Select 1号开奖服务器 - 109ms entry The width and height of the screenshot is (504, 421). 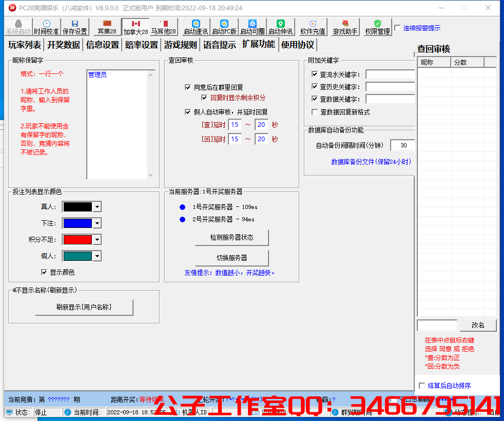coord(225,207)
